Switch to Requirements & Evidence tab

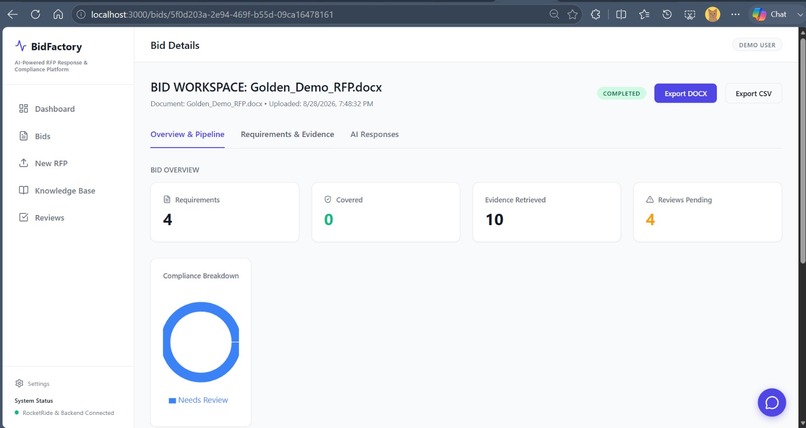[x=287, y=135]
